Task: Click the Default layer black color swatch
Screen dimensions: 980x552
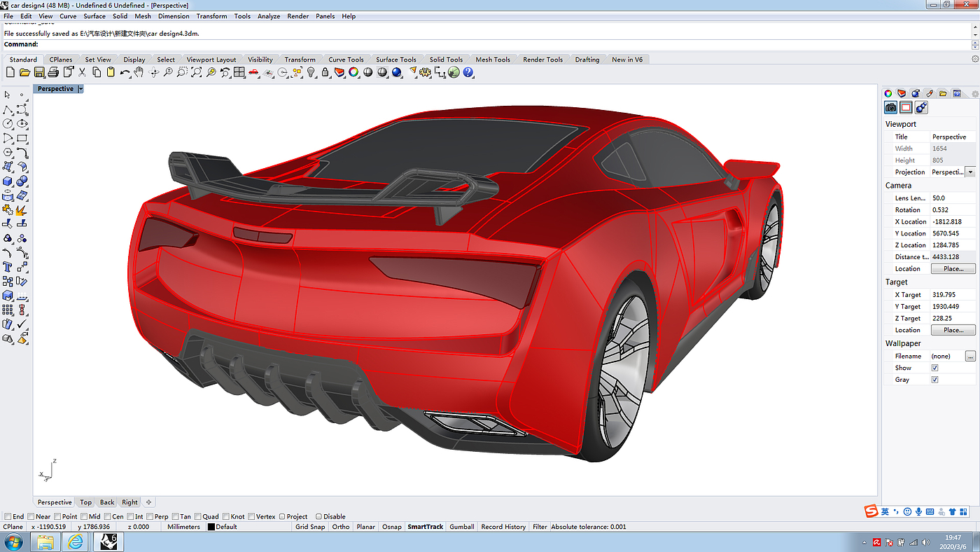Action: [211, 527]
